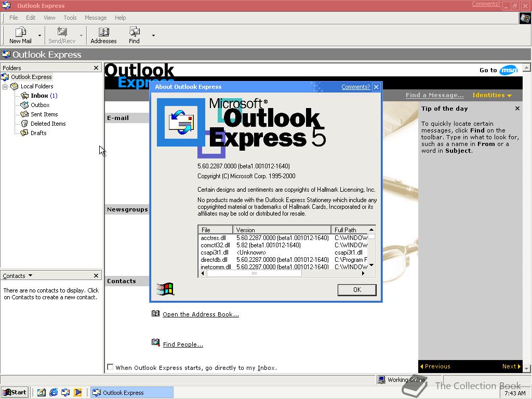Show the Next tip

(511, 366)
